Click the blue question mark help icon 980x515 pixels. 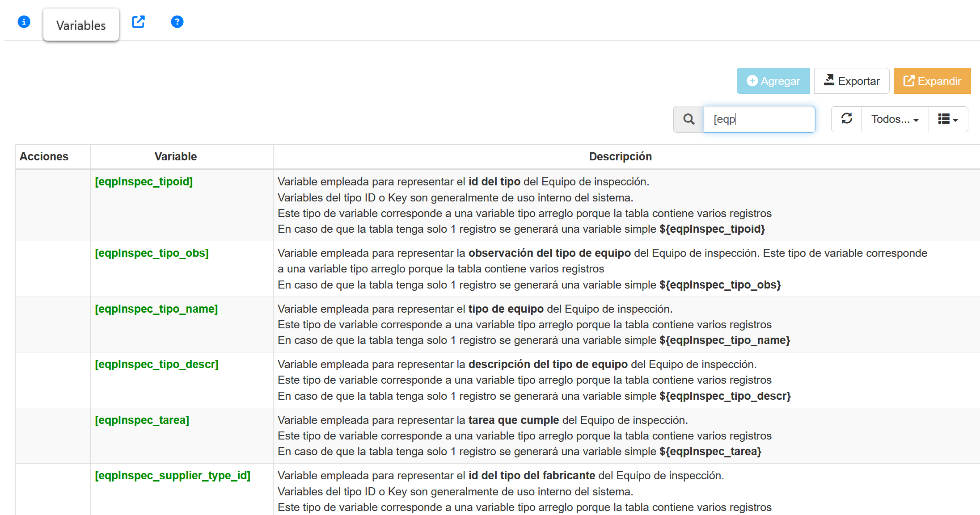(177, 21)
